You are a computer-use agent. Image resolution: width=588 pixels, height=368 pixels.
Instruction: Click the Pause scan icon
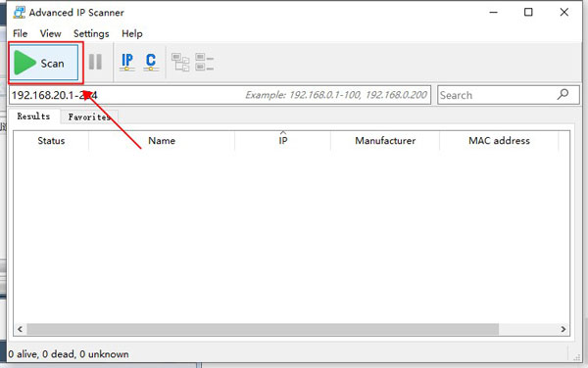(95, 62)
